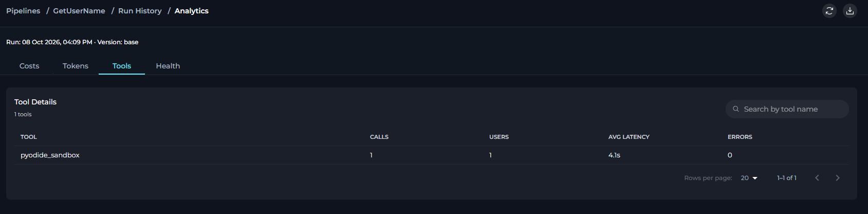Viewport: 868px width, 214px height.
Task: Open the GetUserName breadcrumb link
Action: (79, 11)
